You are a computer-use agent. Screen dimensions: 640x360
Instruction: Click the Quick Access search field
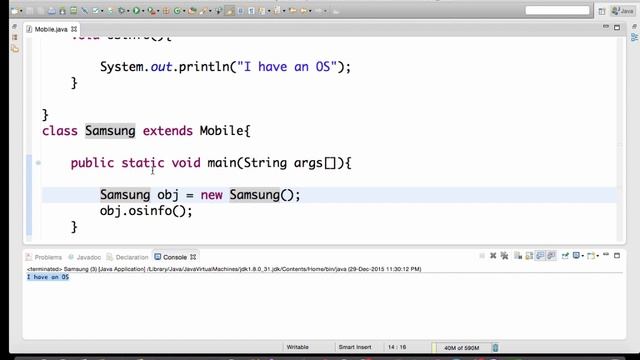pos(557,10)
